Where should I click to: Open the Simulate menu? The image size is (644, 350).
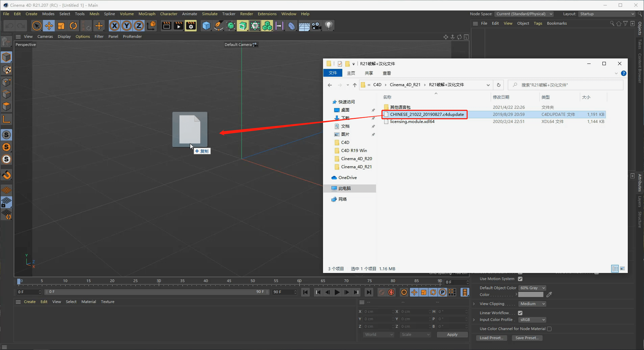pos(210,14)
